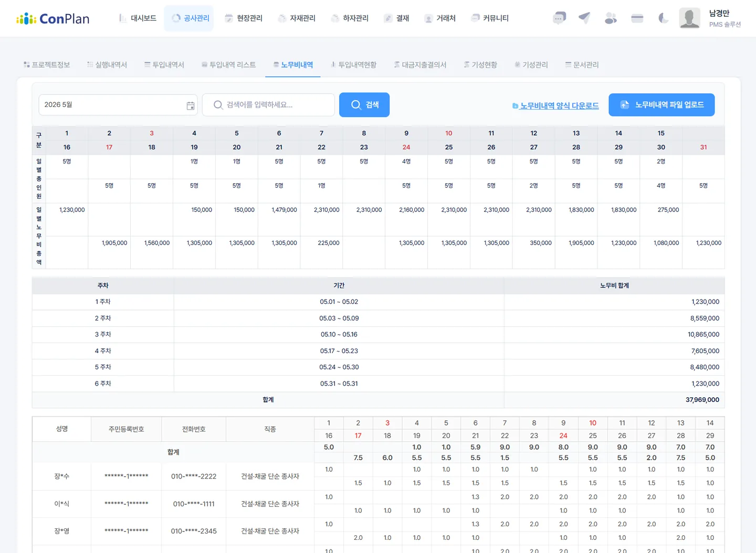756x553 pixels.
Task: Click the 3 주차 total 10,865,000
Action: pos(703,334)
